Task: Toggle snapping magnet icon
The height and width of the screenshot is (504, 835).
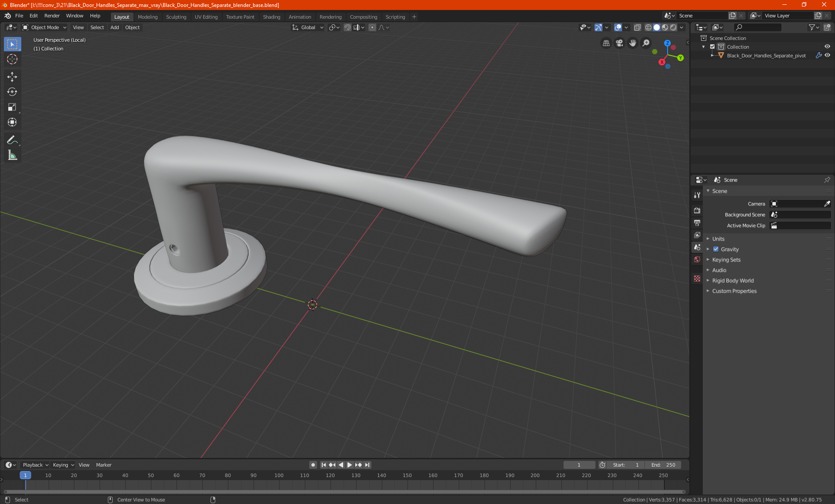Action: (347, 27)
